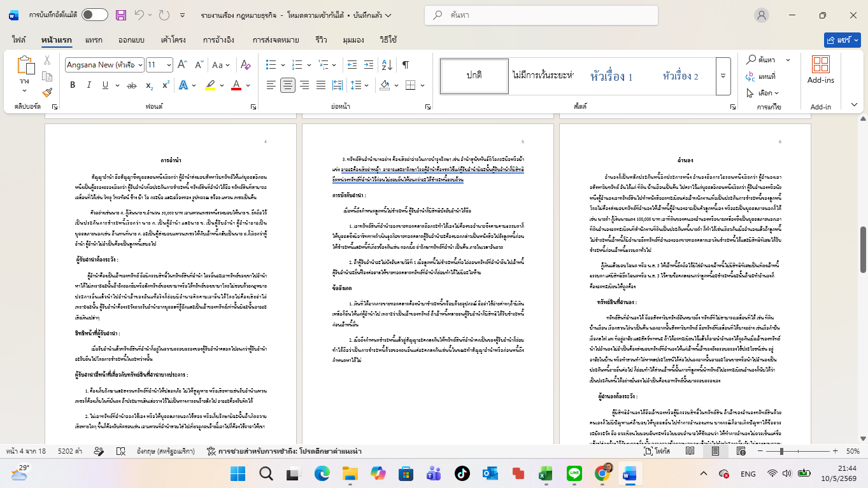The width and height of the screenshot is (868, 488).
Task: Click the red font color button
Action: [236, 85]
